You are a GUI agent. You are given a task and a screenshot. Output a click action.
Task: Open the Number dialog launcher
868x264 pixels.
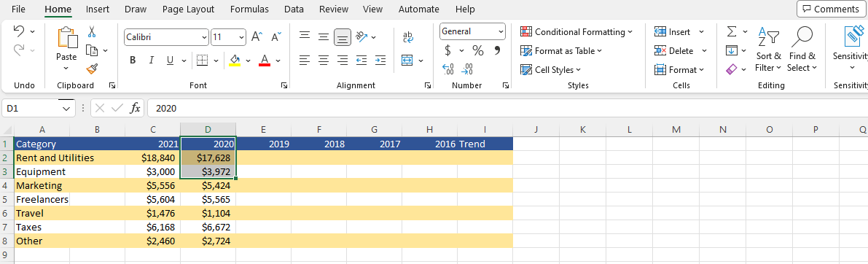click(x=505, y=86)
